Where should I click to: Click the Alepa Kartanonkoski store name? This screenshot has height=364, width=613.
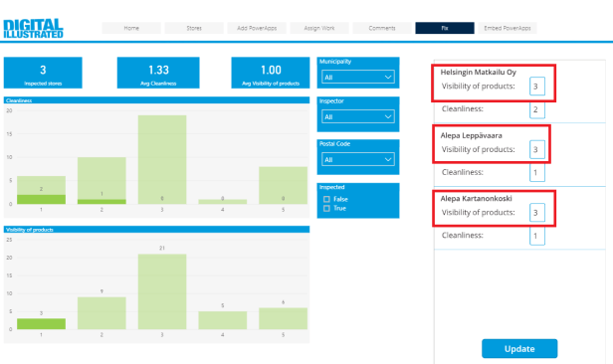tap(476, 198)
